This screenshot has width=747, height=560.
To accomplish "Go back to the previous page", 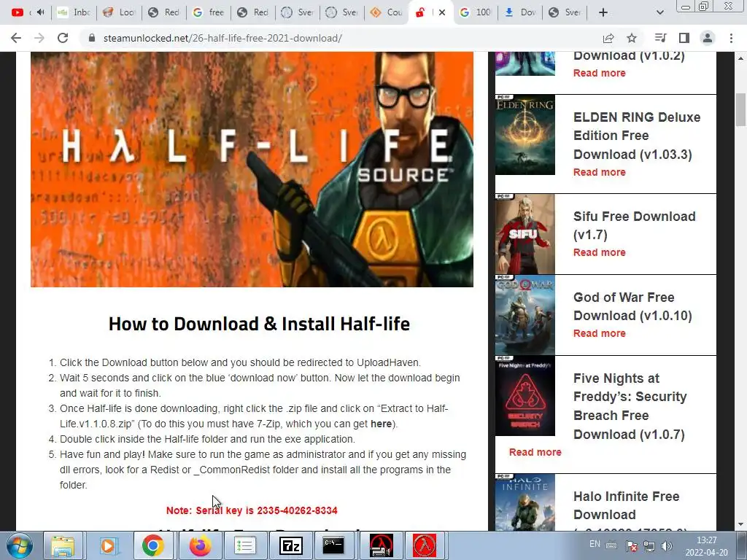I will pyautogui.click(x=16, y=38).
